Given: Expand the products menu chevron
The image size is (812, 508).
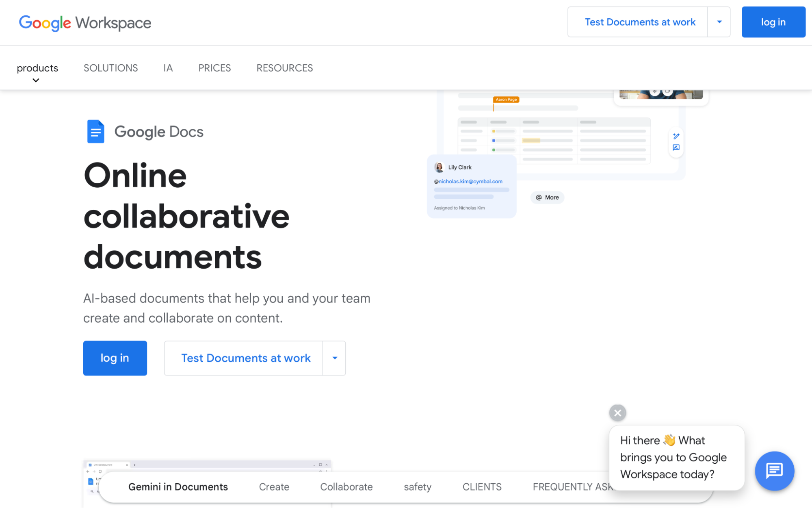Looking at the screenshot, I should pos(36,80).
